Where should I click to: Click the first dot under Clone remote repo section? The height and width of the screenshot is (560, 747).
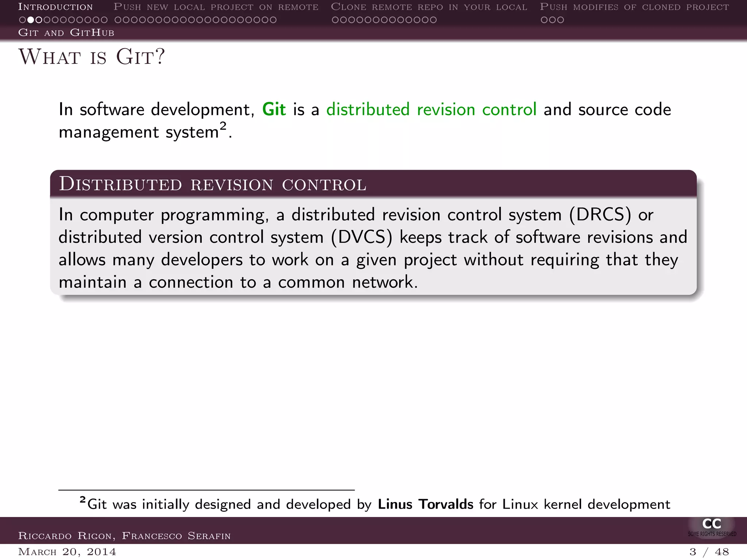(335, 20)
